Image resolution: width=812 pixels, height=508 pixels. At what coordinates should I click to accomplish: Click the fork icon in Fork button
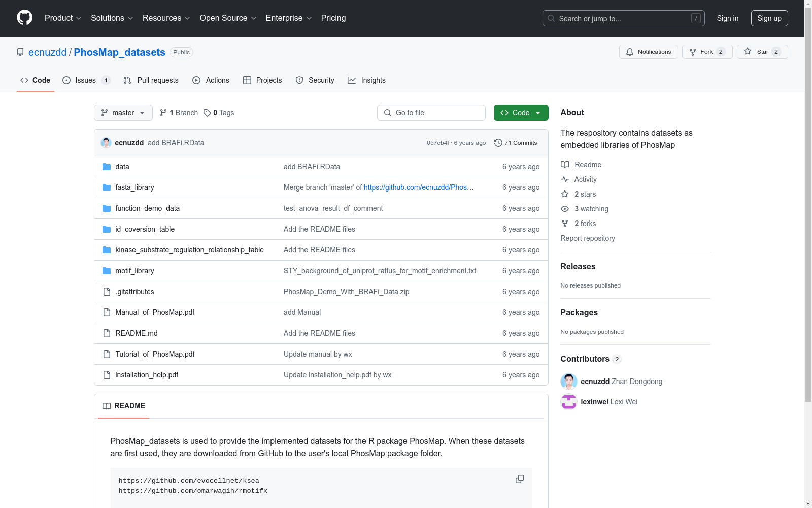point(693,52)
